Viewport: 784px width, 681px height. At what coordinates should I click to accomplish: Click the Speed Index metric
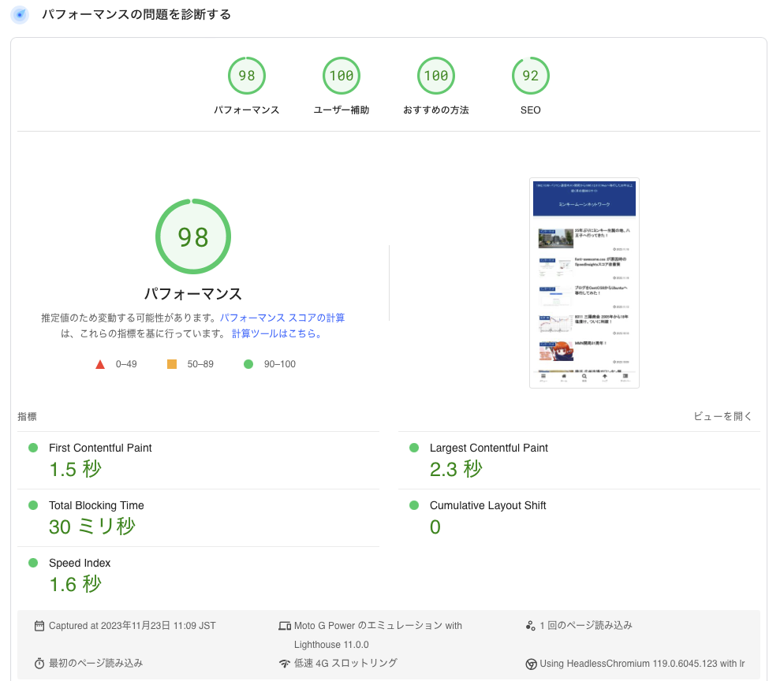coord(80,563)
